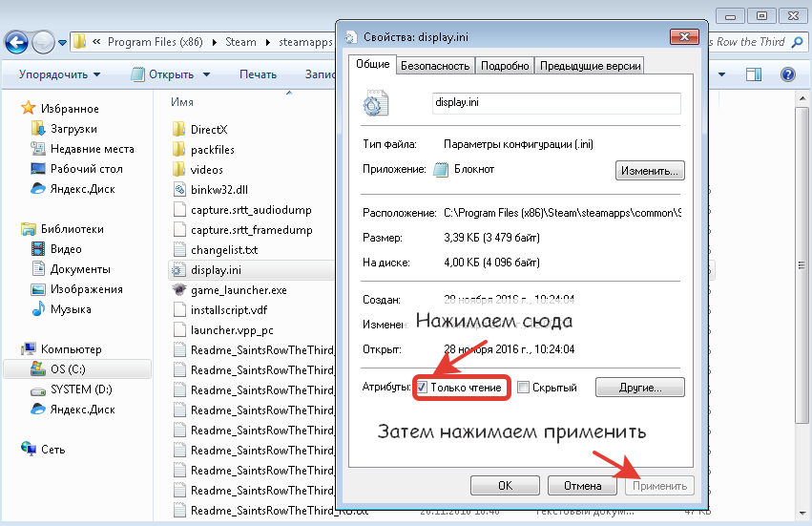Viewport: 812px width, 526px height.
Task: Click the Изменить... button
Action: 650,171
